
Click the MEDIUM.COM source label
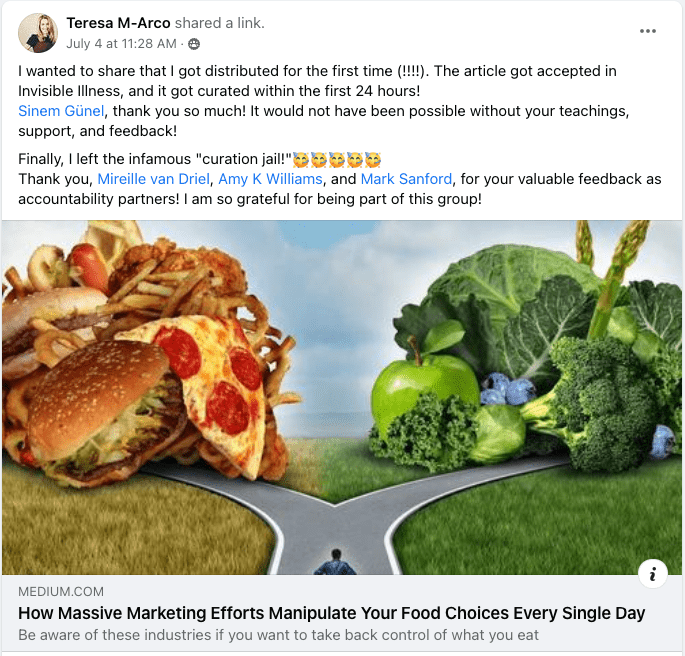[x=61, y=592]
